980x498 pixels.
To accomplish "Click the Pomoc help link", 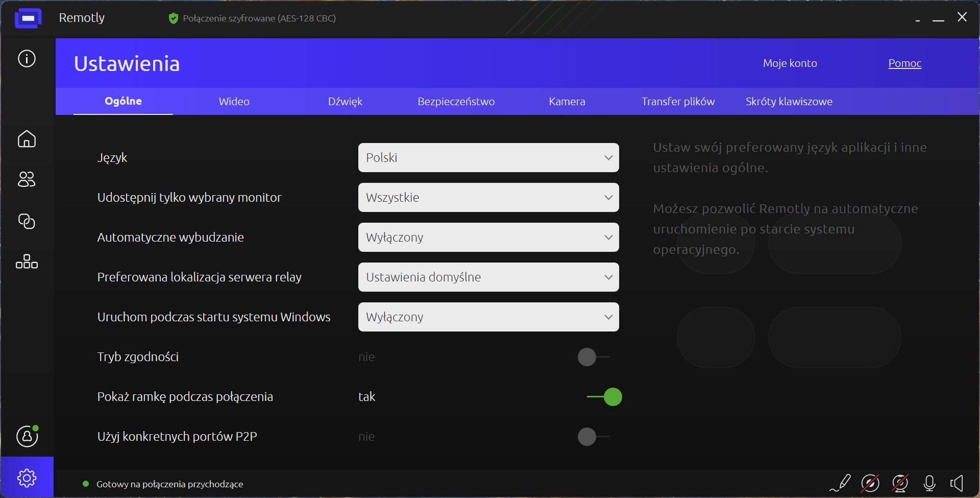I will click(x=905, y=63).
